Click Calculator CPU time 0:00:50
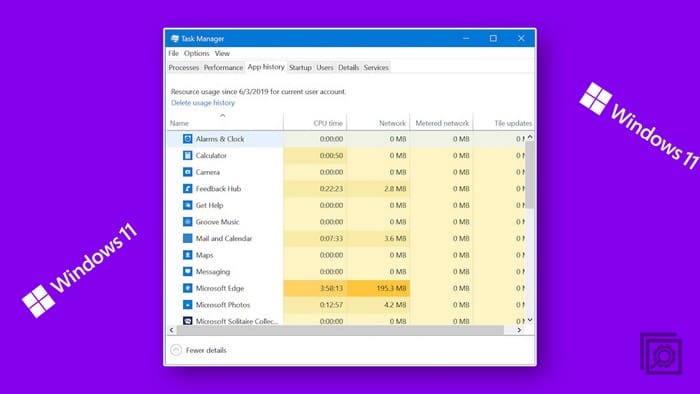700x394 pixels. tap(331, 155)
